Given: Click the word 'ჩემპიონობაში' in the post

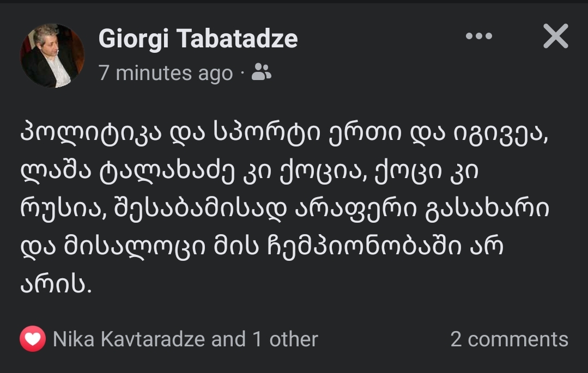Looking at the screenshot, I should (x=364, y=246).
